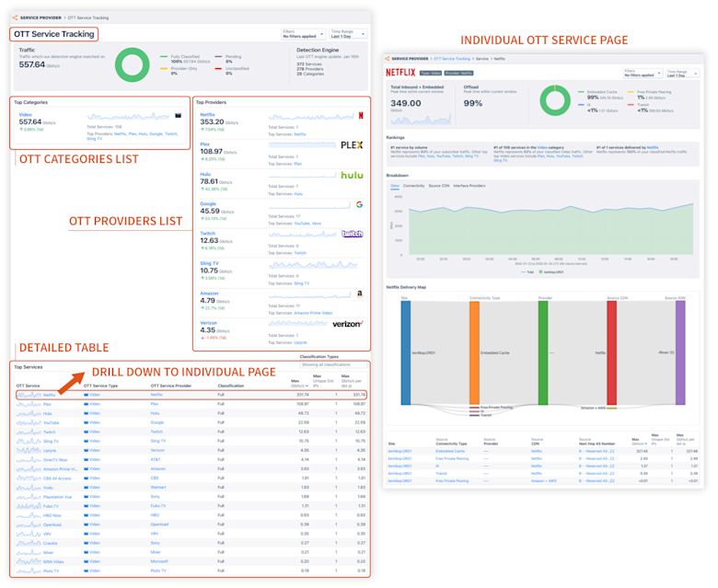The image size is (718, 588).
Task: Click the video type icon in the Plex table row
Action: point(87,404)
